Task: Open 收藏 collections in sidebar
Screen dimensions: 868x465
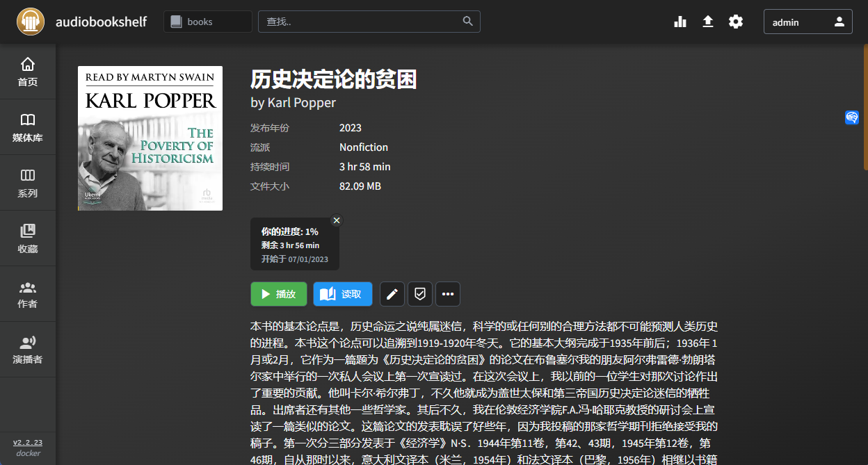Action: coord(28,238)
